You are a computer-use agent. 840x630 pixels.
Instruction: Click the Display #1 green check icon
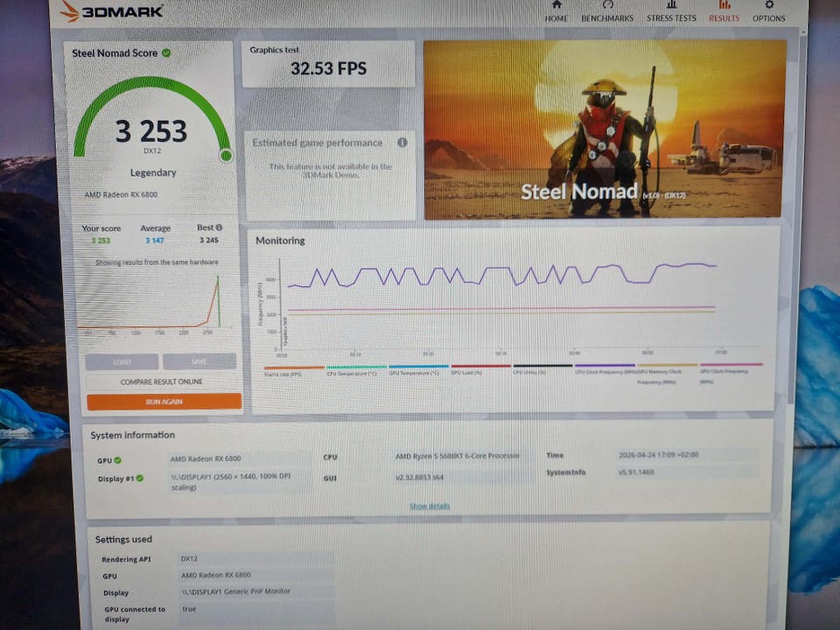140,478
